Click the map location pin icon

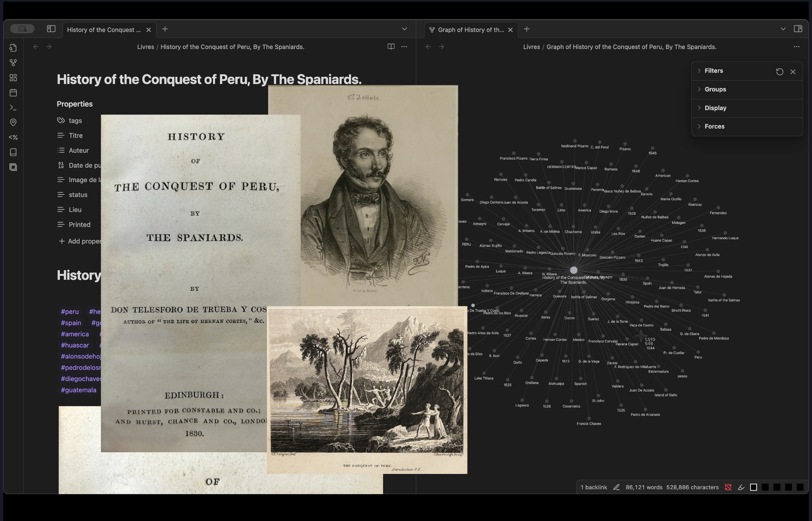coord(13,122)
